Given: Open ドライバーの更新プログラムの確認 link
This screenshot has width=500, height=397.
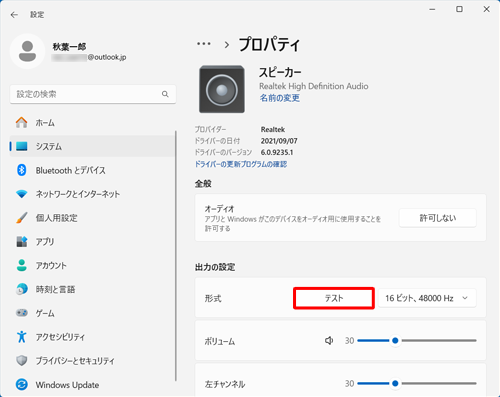Looking at the screenshot, I should [241, 164].
